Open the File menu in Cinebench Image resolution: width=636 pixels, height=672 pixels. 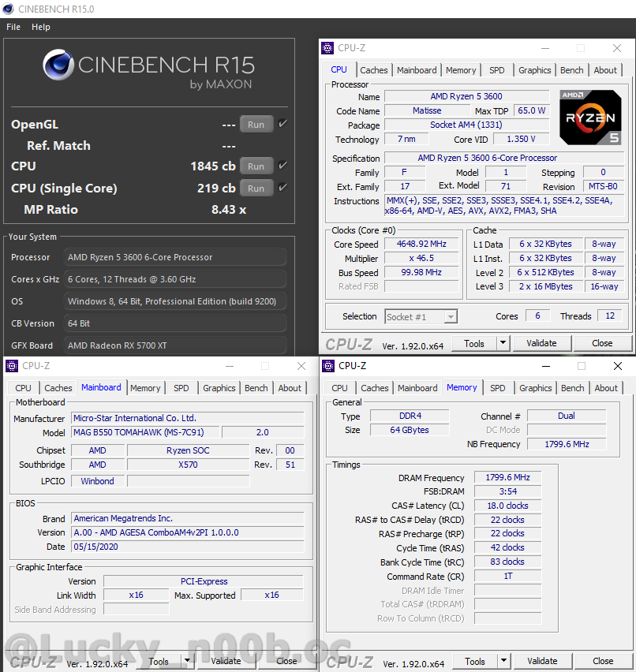(13, 27)
